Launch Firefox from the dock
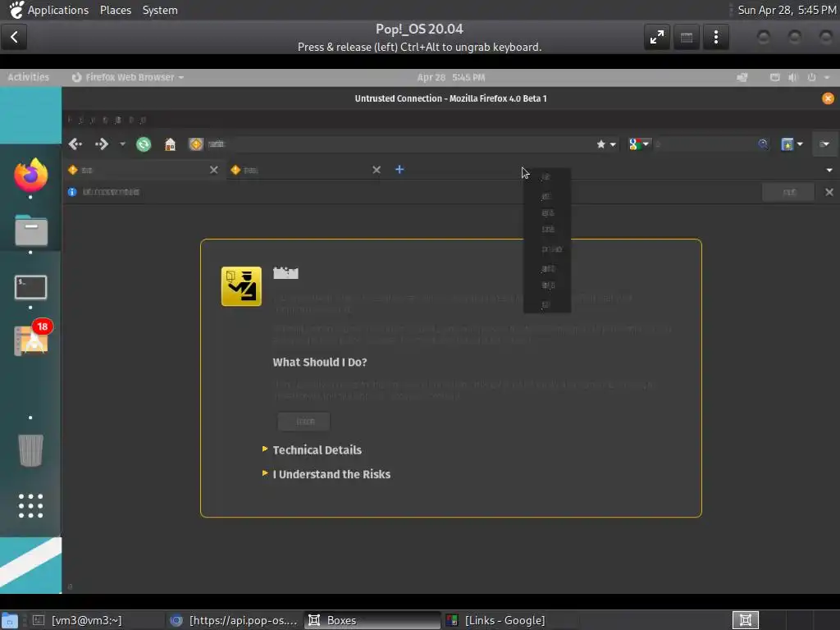Image resolution: width=840 pixels, height=630 pixels. [30, 176]
